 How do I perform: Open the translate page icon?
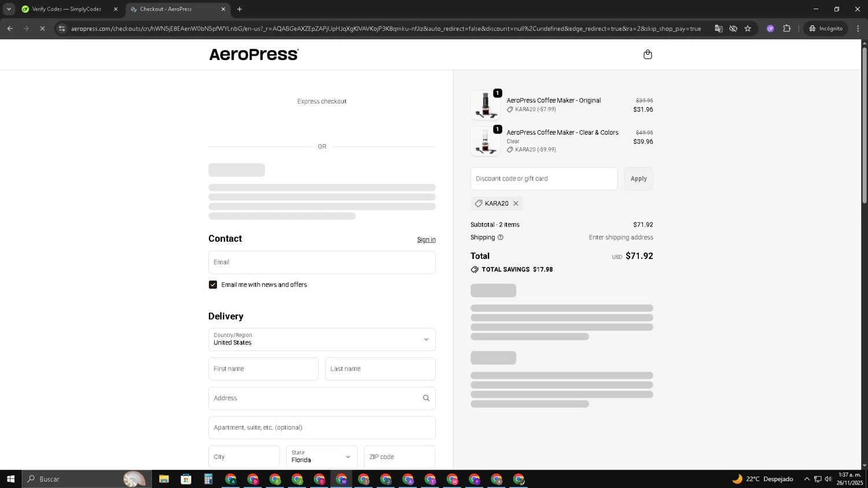pos(719,28)
